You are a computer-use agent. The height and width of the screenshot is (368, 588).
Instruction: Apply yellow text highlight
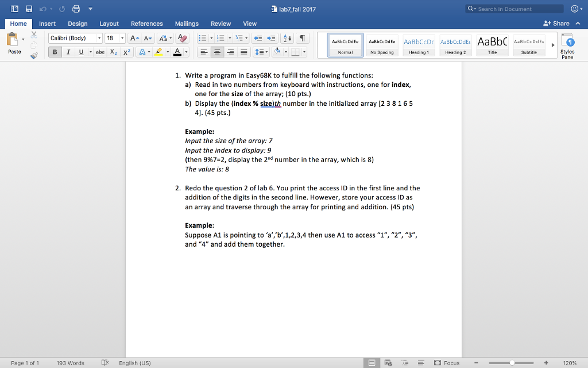click(159, 51)
